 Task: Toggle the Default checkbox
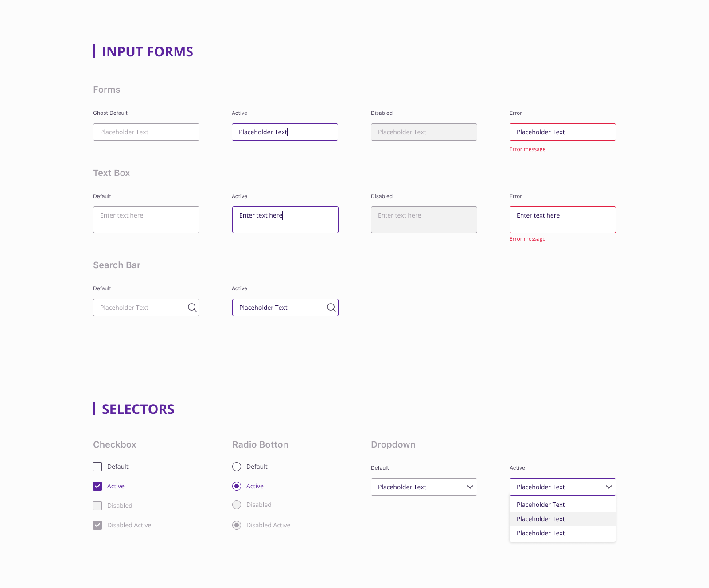pos(97,467)
